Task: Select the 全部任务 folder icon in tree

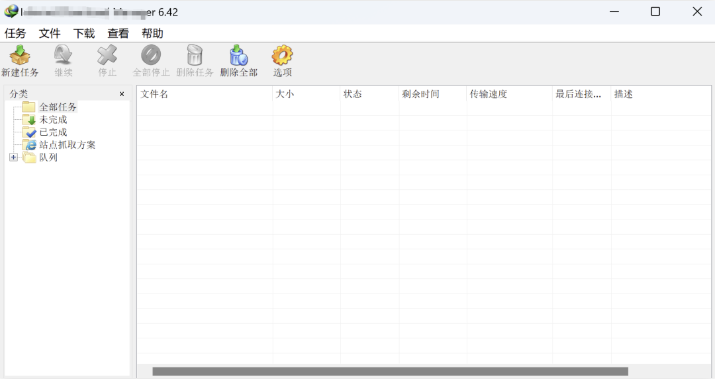Action: click(29, 107)
